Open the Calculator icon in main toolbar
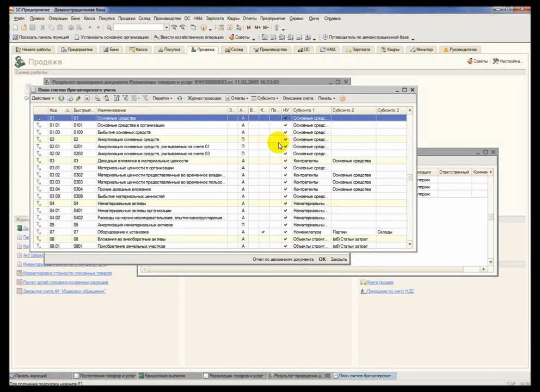The image size is (540, 392). click(221, 28)
